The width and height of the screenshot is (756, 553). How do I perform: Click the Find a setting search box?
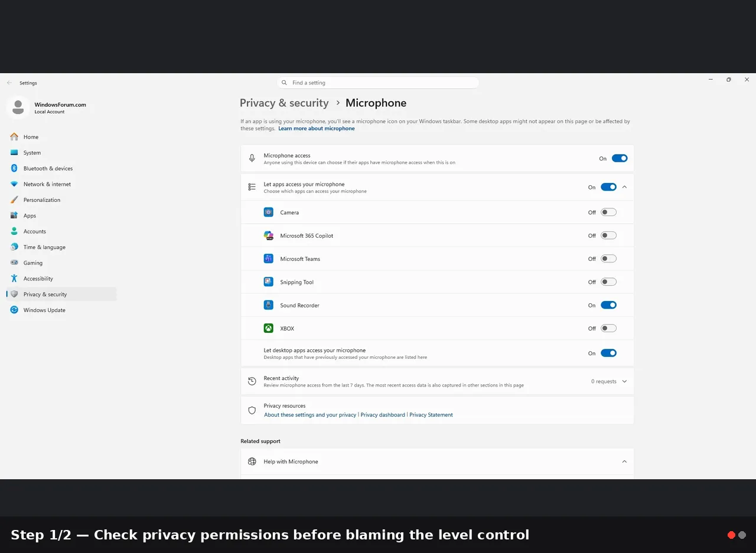(x=378, y=83)
